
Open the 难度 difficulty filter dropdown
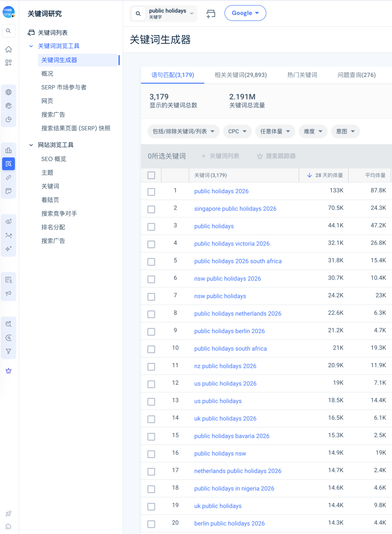(313, 132)
